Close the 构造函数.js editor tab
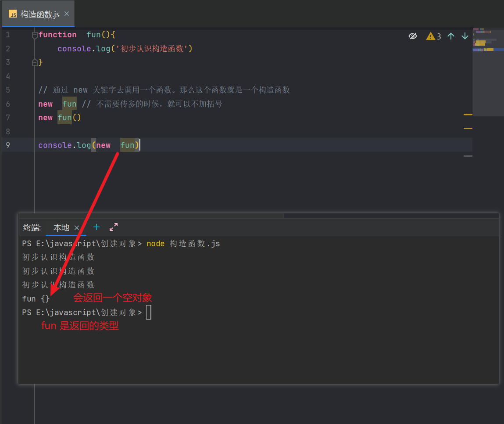 [x=67, y=14]
